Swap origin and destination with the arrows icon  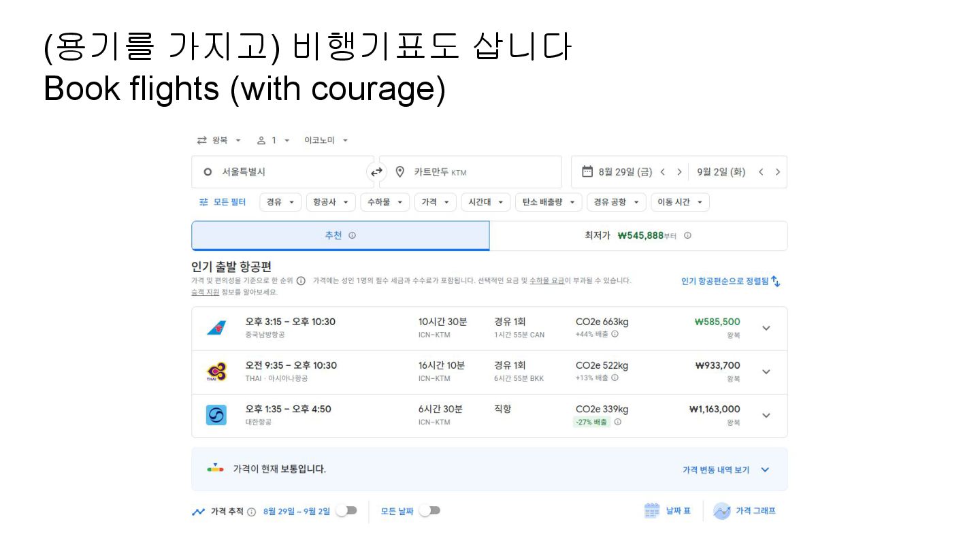pyautogui.click(x=376, y=172)
